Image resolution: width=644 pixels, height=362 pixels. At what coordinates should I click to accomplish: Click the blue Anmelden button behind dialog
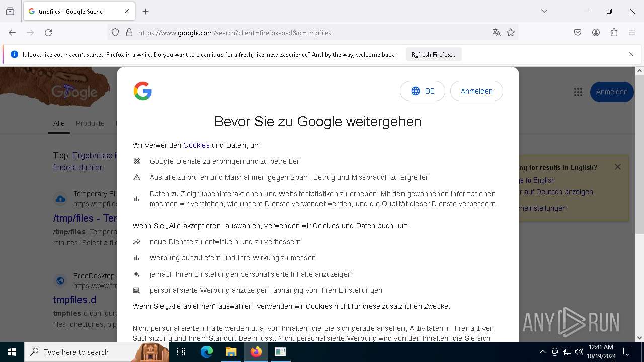612,92
